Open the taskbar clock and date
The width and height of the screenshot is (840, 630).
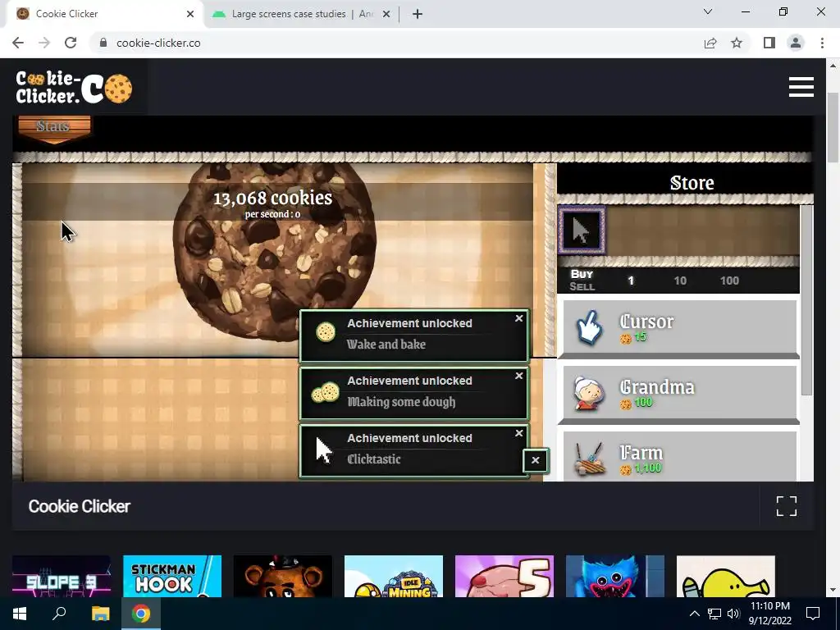coord(769,614)
